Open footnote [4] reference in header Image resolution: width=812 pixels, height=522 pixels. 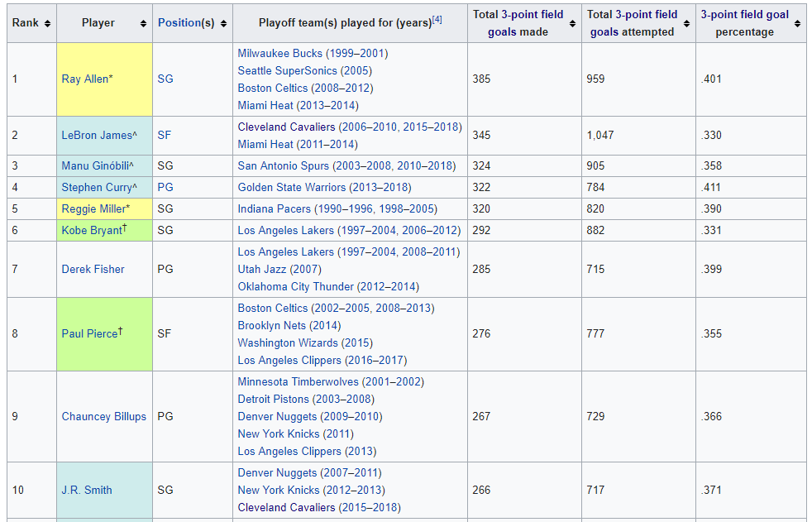(x=437, y=20)
